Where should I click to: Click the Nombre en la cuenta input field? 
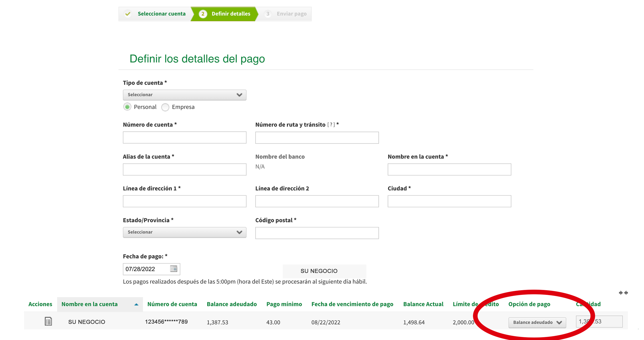pyautogui.click(x=450, y=169)
